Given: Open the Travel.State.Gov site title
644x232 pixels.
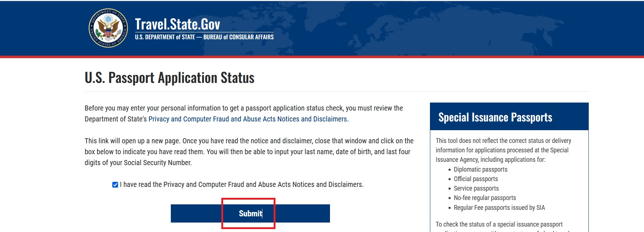Looking at the screenshot, I should [x=177, y=24].
